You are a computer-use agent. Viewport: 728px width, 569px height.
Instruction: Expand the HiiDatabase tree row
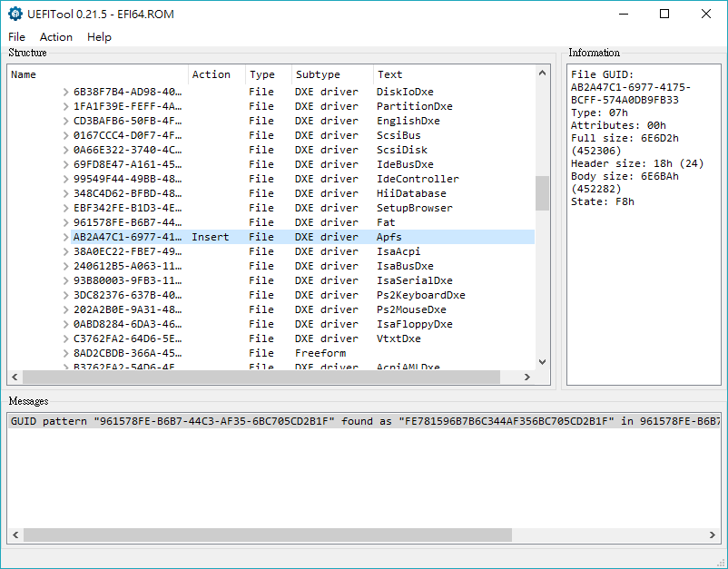click(66, 193)
